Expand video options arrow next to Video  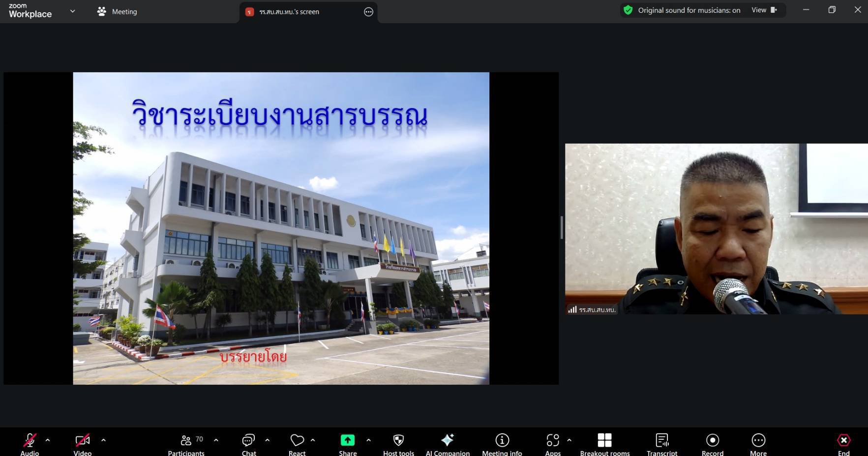(x=103, y=440)
